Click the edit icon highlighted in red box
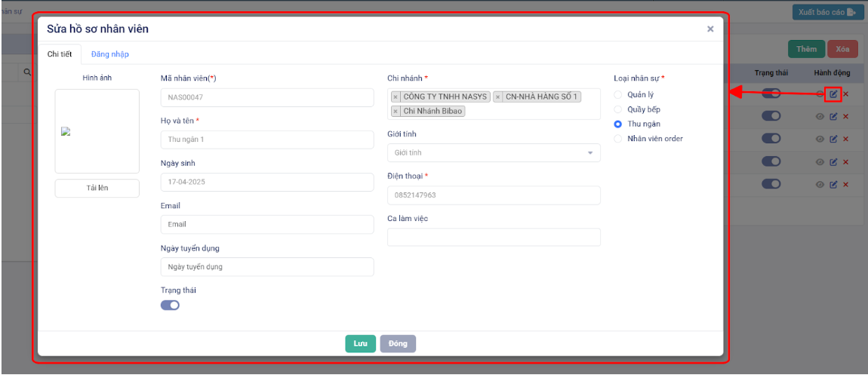This screenshot has height=375, width=868. pyautogui.click(x=833, y=94)
